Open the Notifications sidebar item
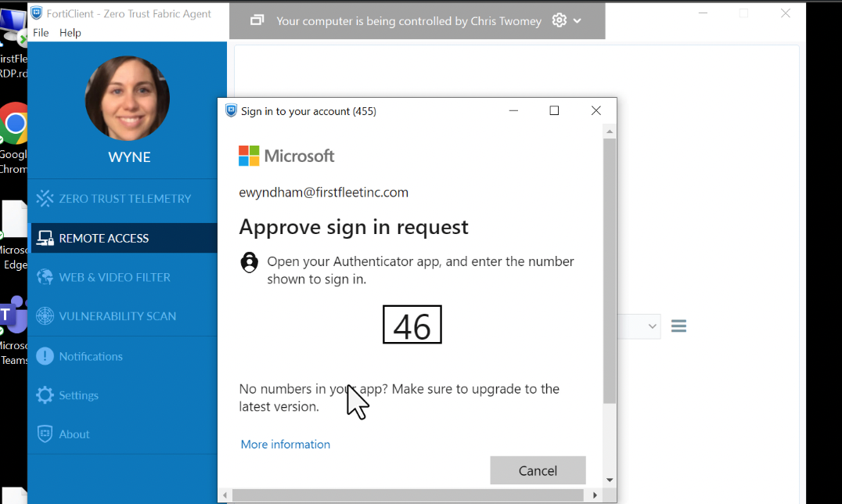This screenshot has height=504, width=842. coord(123,356)
